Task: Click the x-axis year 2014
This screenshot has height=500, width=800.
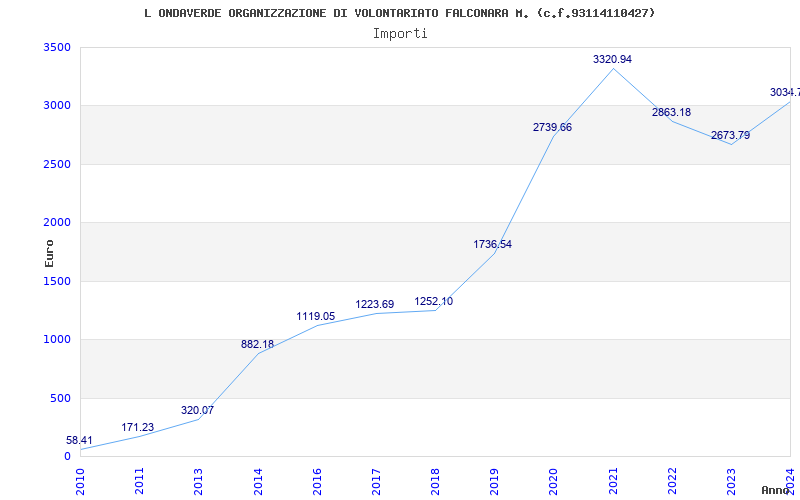Action: click(258, 482)
